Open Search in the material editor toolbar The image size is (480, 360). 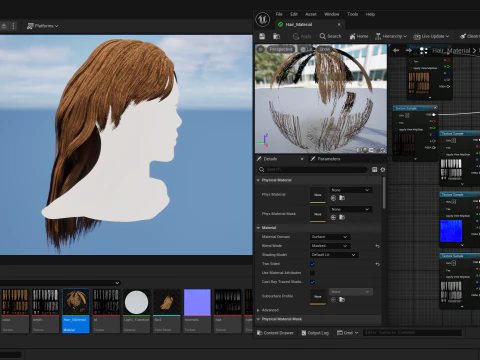pos(330,36)
